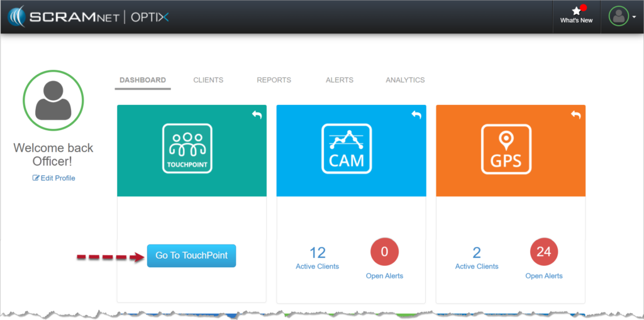Viewport: 644px width, 320px height.
Task: Click the TouchPoint people icon
Action: [187, 148]
